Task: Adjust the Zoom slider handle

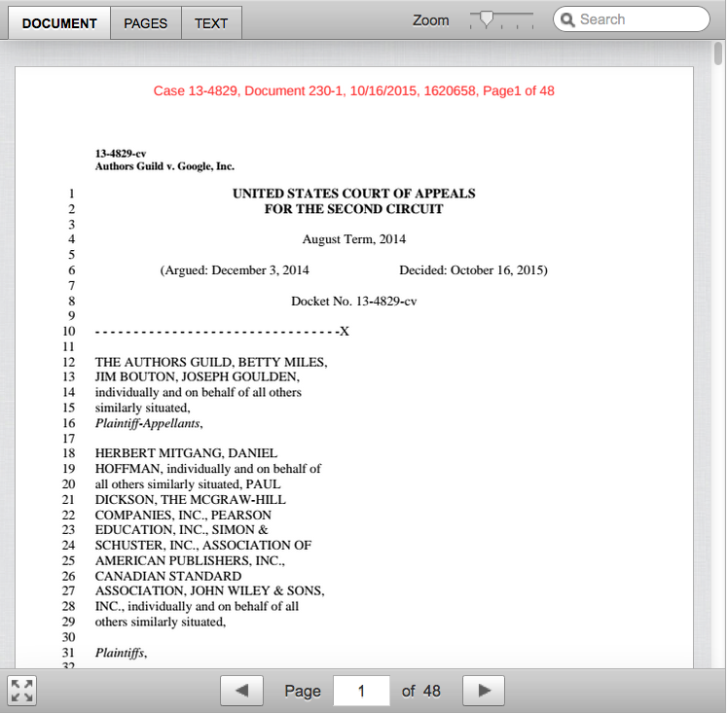Action: click(x=487, y=20)
